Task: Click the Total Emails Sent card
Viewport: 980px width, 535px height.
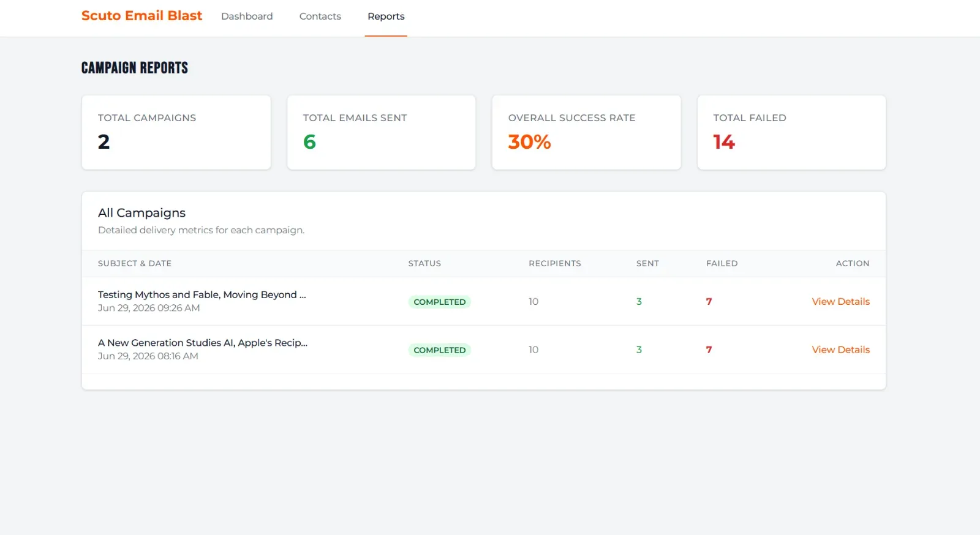Action: point(382,132)
